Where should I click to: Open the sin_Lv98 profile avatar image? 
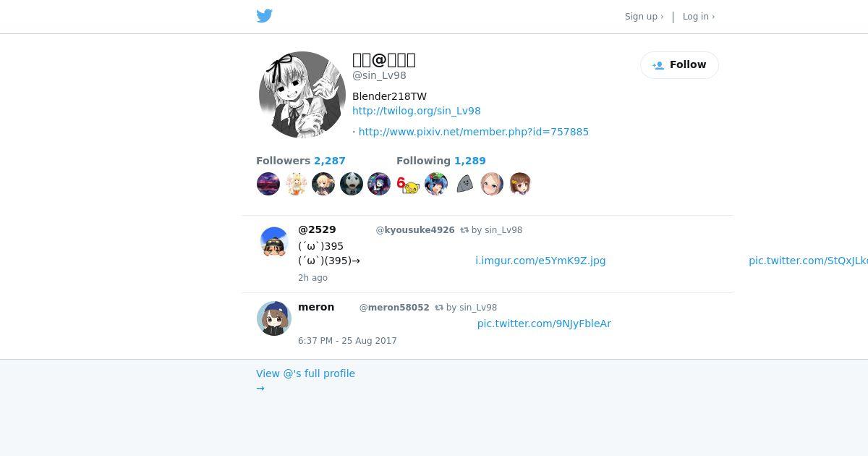coord(302,95)
